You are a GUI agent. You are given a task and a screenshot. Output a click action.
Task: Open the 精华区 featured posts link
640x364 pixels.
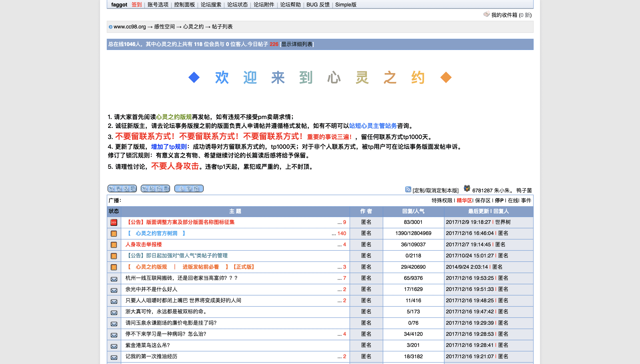pos(464,200)
